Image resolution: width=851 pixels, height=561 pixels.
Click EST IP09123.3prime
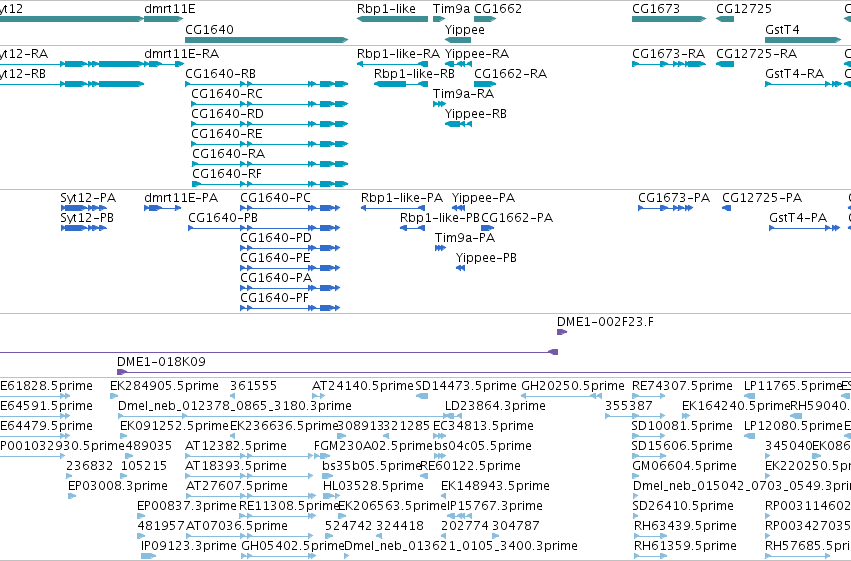coord(188,547)
